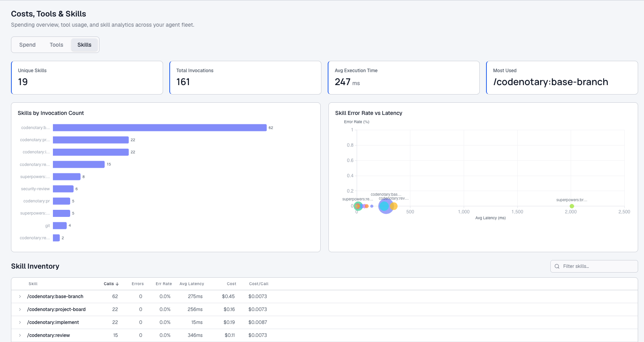Switch to the Spend tab
This screenshot has width=644, height=342.
[27, 45]
